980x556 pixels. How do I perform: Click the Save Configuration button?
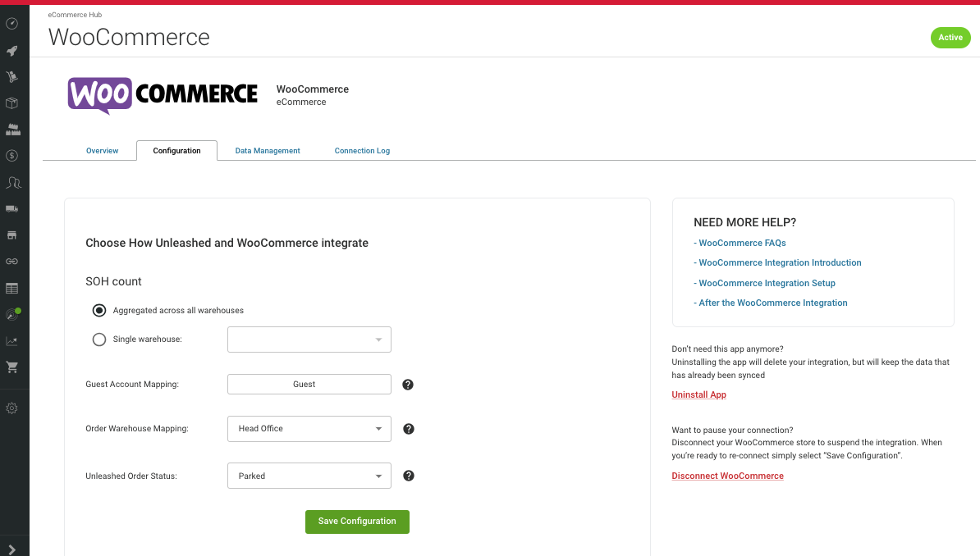pyautogui.click(x=357, y=522)
